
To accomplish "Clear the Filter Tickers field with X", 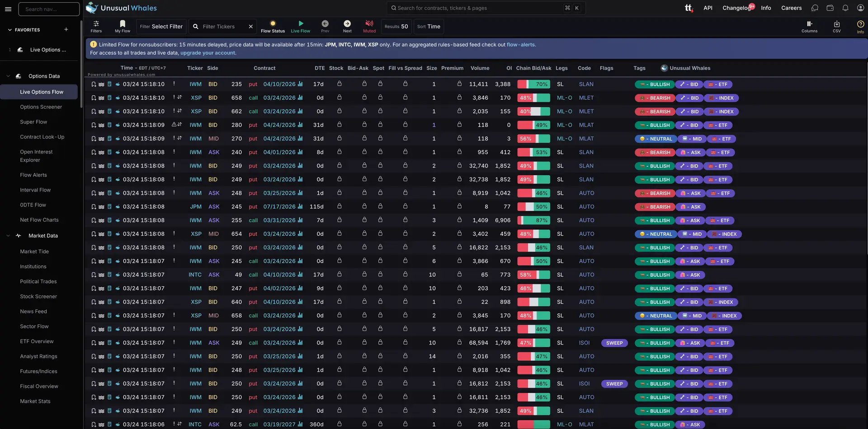I will [251, 27].
